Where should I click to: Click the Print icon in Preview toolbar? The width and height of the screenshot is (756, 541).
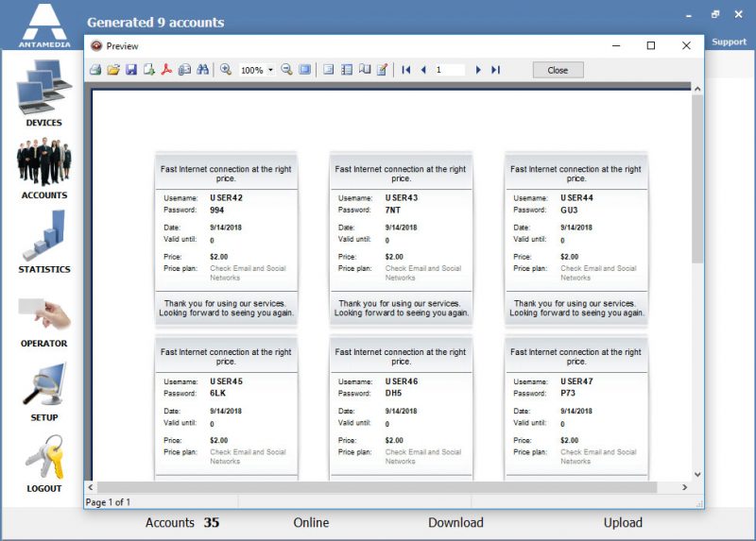coord(95,70)
